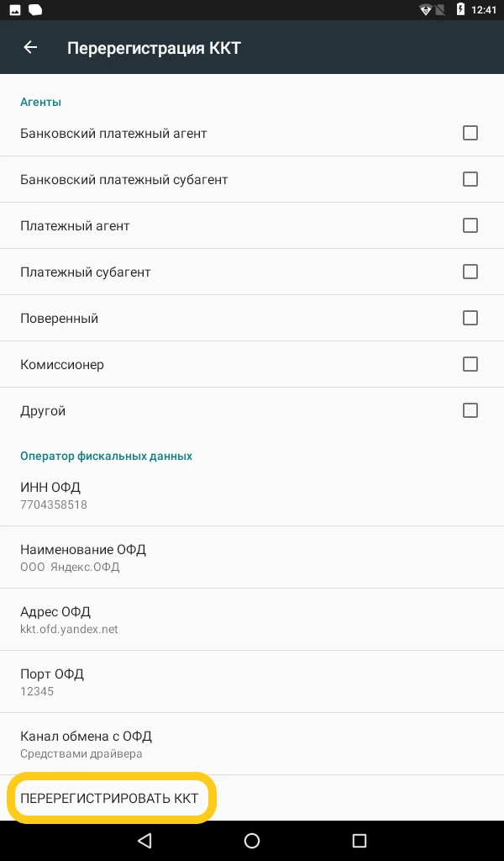Check the Другой agent checkbox
The width and height of the screenshot is (504, 861).
[470, 410]
